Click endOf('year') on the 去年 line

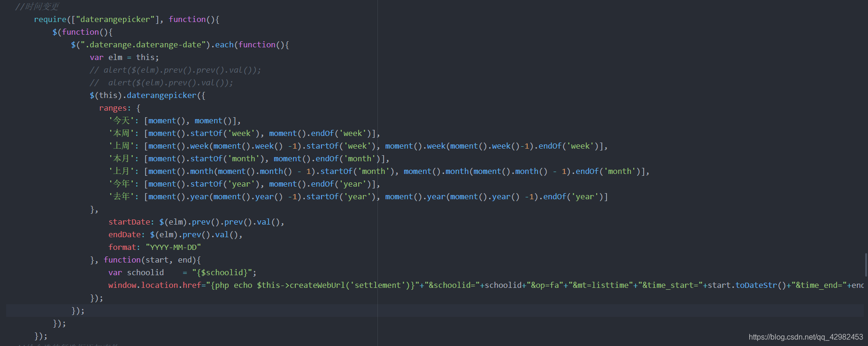point(573,196)
